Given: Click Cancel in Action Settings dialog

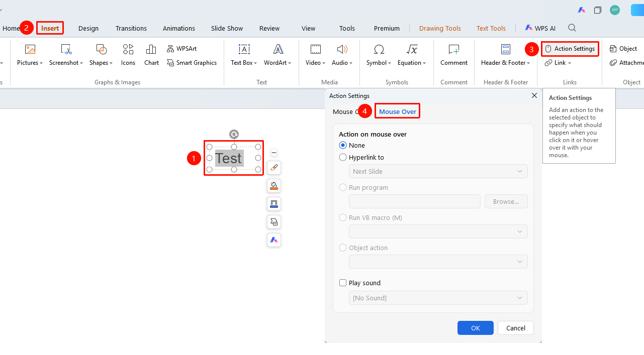Looking at the screenshot, I should 516,328.
